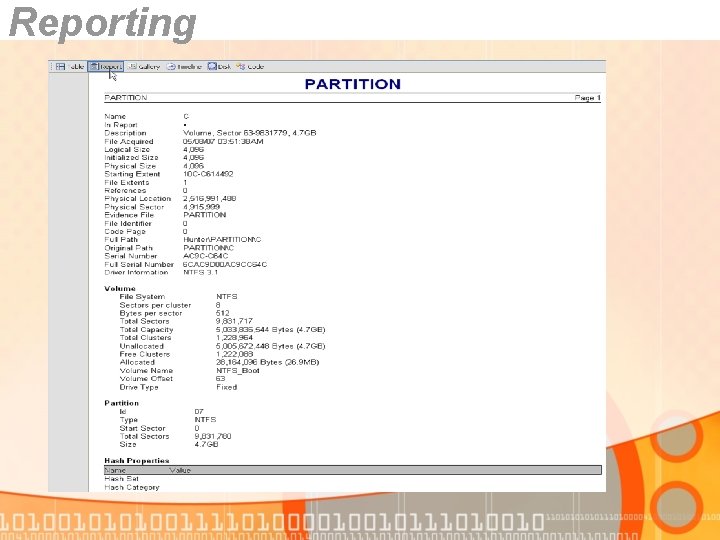
Task: Select the Full Serial Number value
Action: [x=225, y=264]
